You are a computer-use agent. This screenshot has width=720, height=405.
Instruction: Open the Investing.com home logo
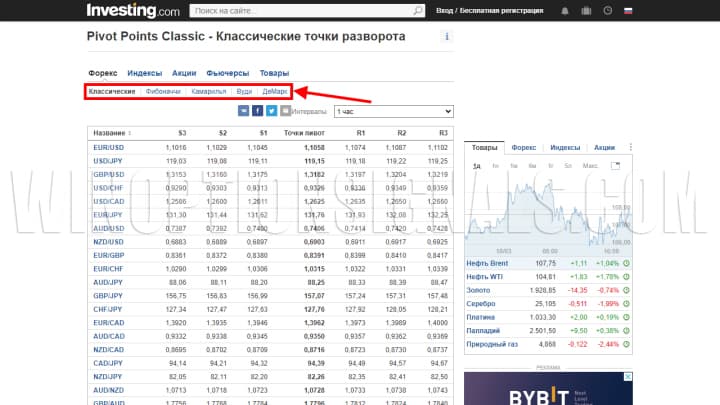tap(133, 10)
